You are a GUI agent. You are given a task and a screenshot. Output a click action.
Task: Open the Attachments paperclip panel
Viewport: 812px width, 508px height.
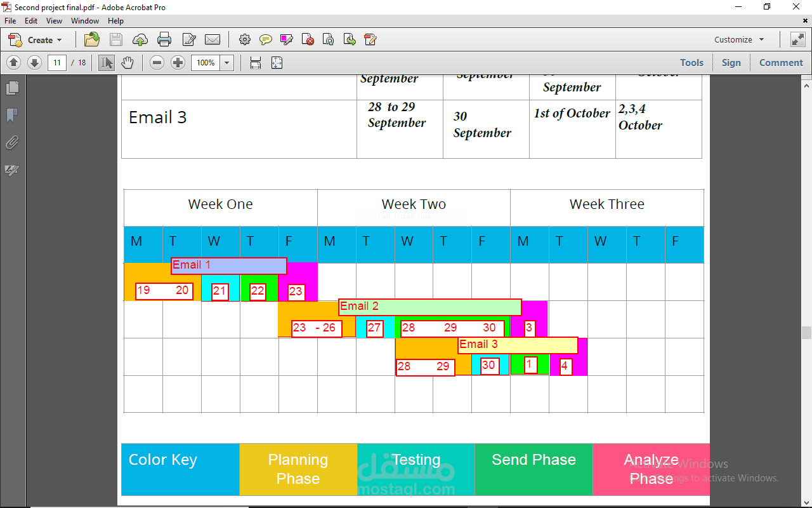click(x=12, y=142)
